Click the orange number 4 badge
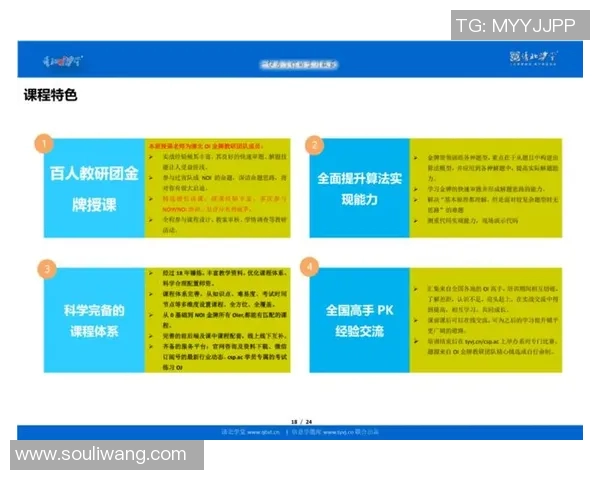600x480 pixels. tap(310, 267)
